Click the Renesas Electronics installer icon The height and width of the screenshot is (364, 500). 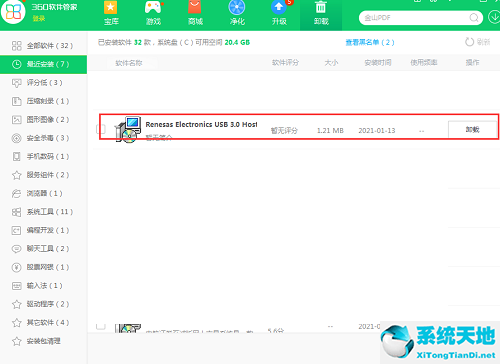[x=128, y=130]
